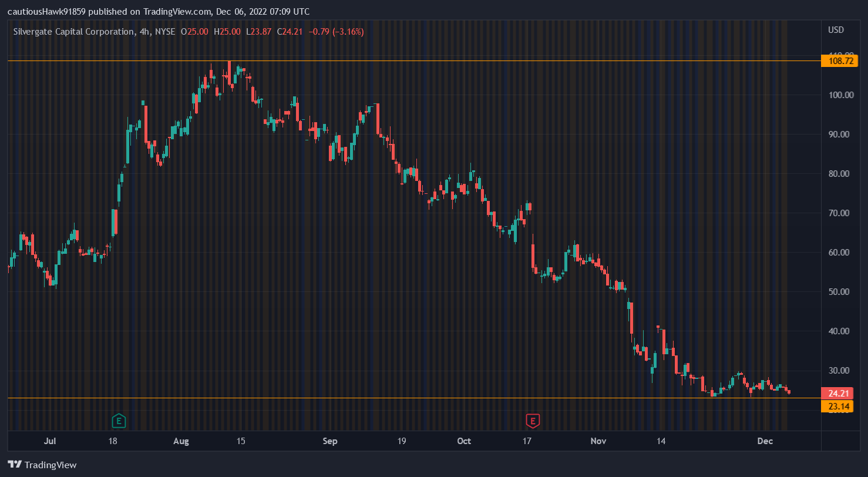The height and width of the screenshot is (477, 868).
Task: Click the Aug label on time axis
Action: click(x=182, y=441)
